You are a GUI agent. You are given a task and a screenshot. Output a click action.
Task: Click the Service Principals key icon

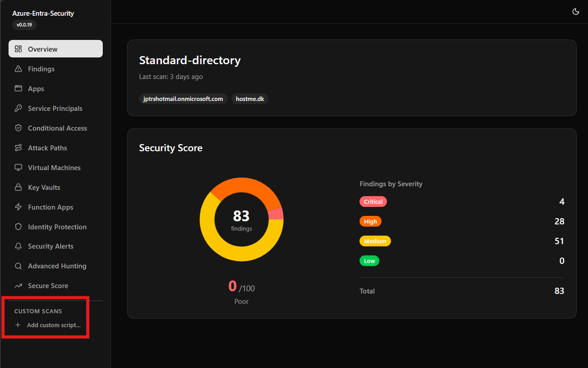(x=18, y=108)
